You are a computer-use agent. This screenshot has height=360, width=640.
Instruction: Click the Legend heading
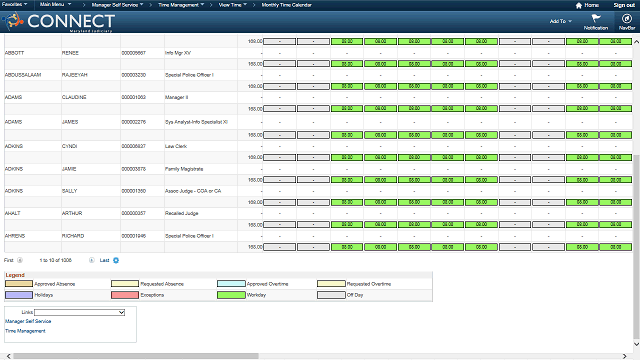pyautogui.click(x=15, y=275)
